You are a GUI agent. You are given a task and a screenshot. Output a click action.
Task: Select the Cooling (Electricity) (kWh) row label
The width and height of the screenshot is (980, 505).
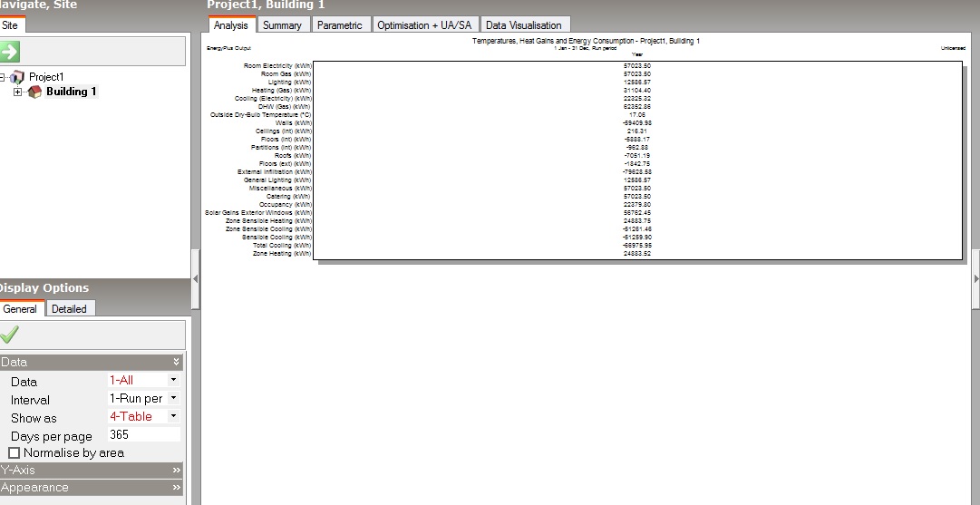click(x=273, y=98)
